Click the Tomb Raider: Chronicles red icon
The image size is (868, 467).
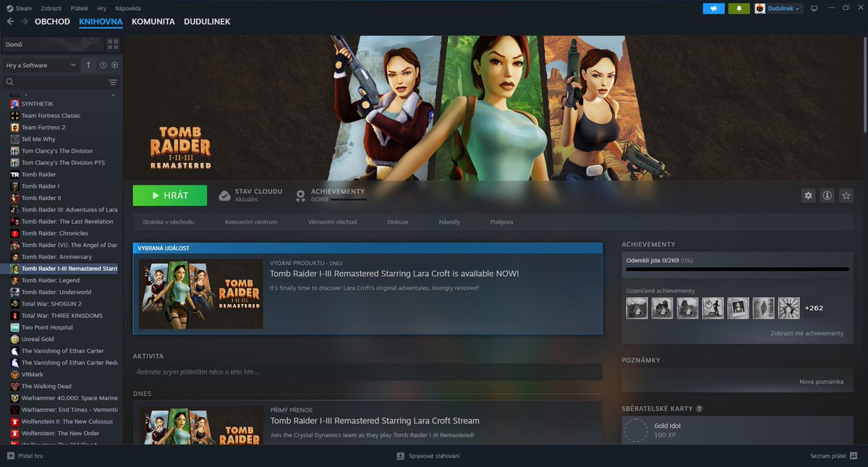[14, 233]
